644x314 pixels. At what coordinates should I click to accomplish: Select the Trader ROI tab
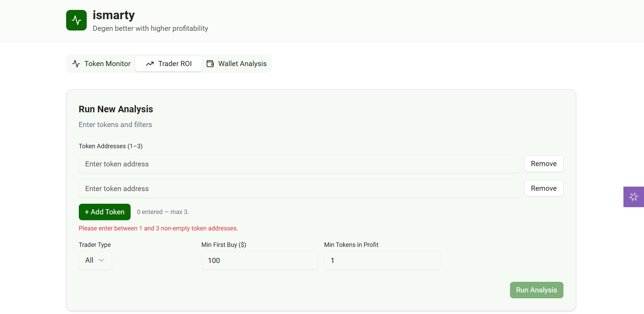[x=169, y=64]
